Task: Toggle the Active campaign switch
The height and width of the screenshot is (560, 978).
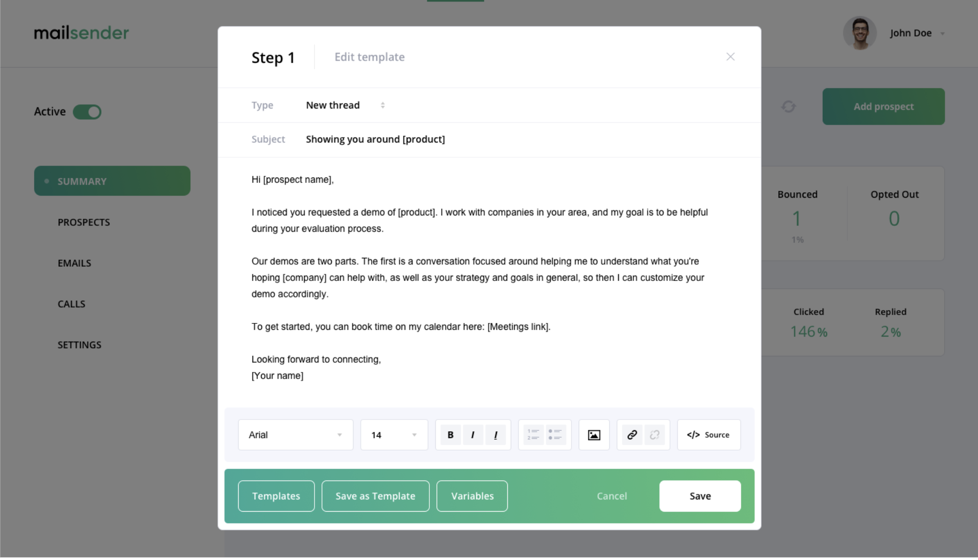Action: tap(87, 111)
